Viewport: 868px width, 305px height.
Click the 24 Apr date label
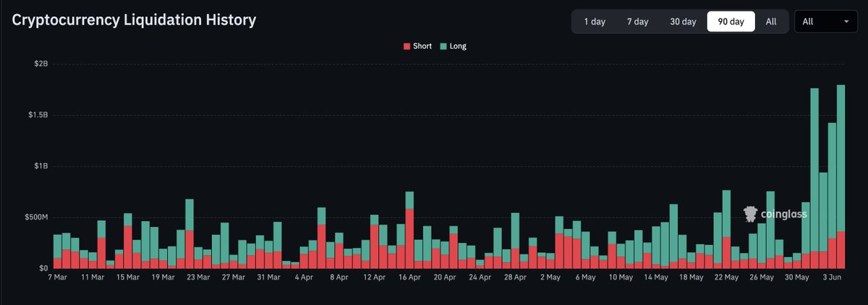pos(481,277)
